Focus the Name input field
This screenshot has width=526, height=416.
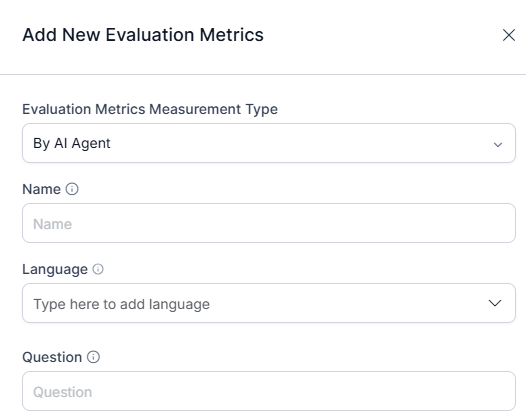(269, 223)
